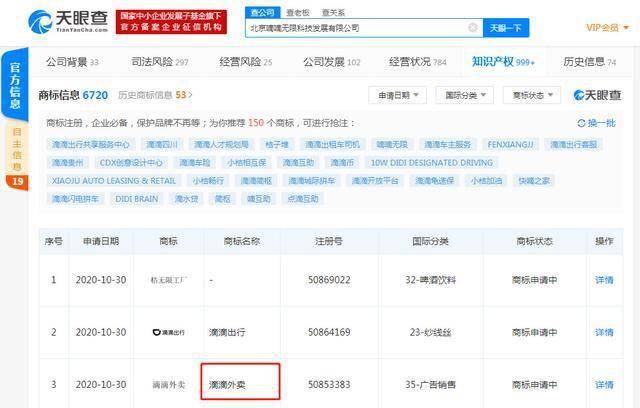Click the 换一批 refresh icon
Viewport: 640px width, 408px height.
(x=581, y=123)
